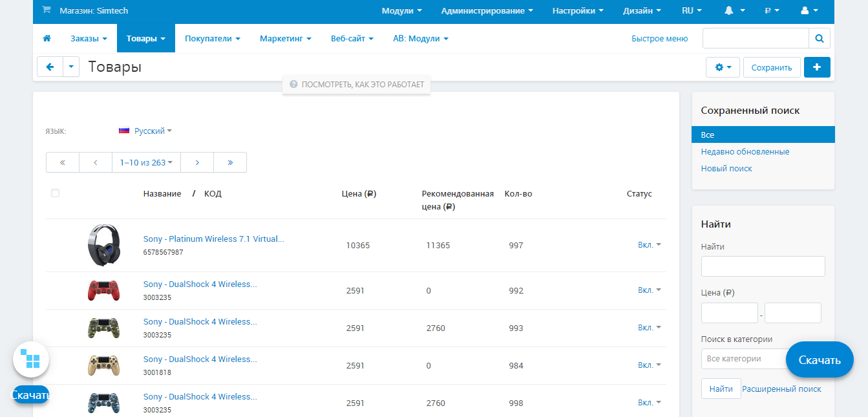The height and width of the screenshot is (417, 868).
Task: Change status of quantity 993 row
Action: coord(650,328)
